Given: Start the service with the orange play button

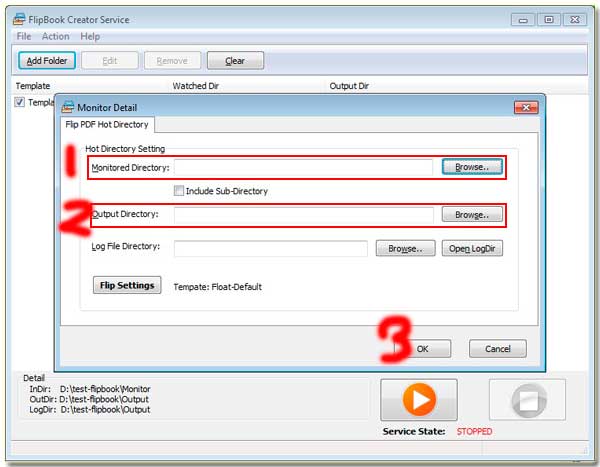Looking at the screenshot, I should click(x=419, y=400).
